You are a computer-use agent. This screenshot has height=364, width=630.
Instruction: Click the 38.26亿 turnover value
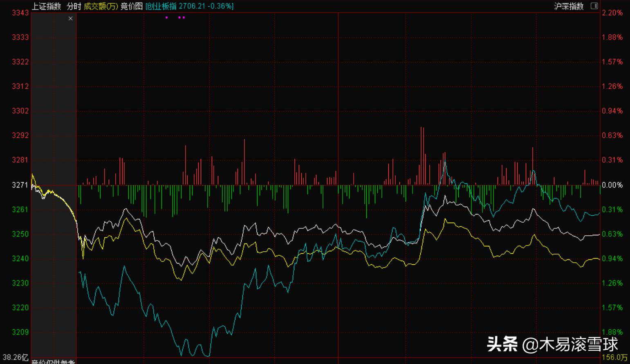16,358
